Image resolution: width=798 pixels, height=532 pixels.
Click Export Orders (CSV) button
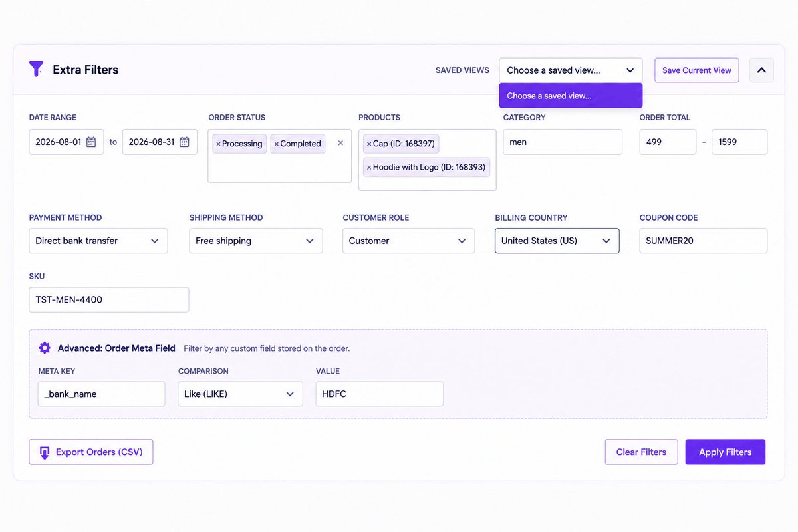[91, 452]
